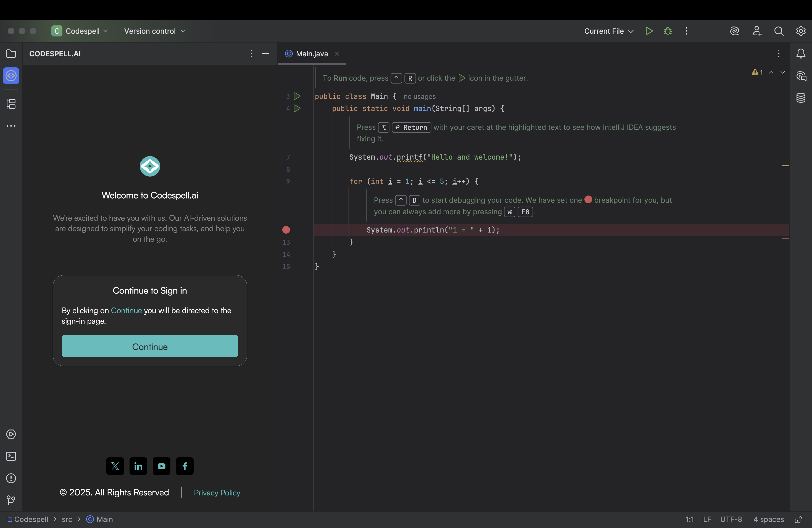Click the run gutter icon beside main method
Viewport: 812px width, 528px height.
pos(297,109)
